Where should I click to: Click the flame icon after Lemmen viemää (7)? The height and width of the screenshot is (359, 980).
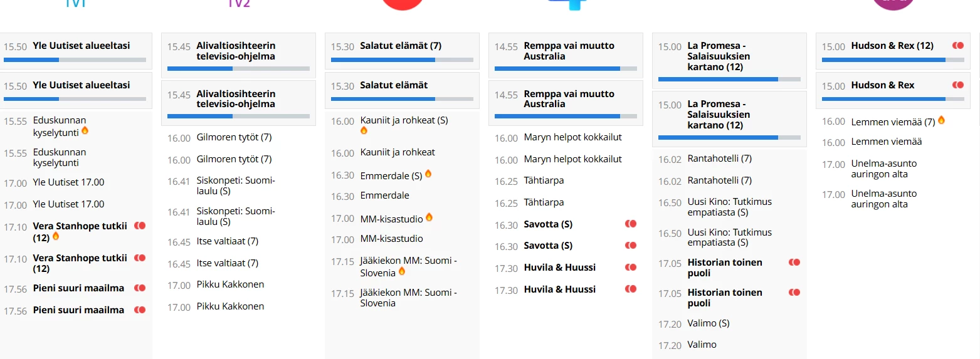(941, 120)
